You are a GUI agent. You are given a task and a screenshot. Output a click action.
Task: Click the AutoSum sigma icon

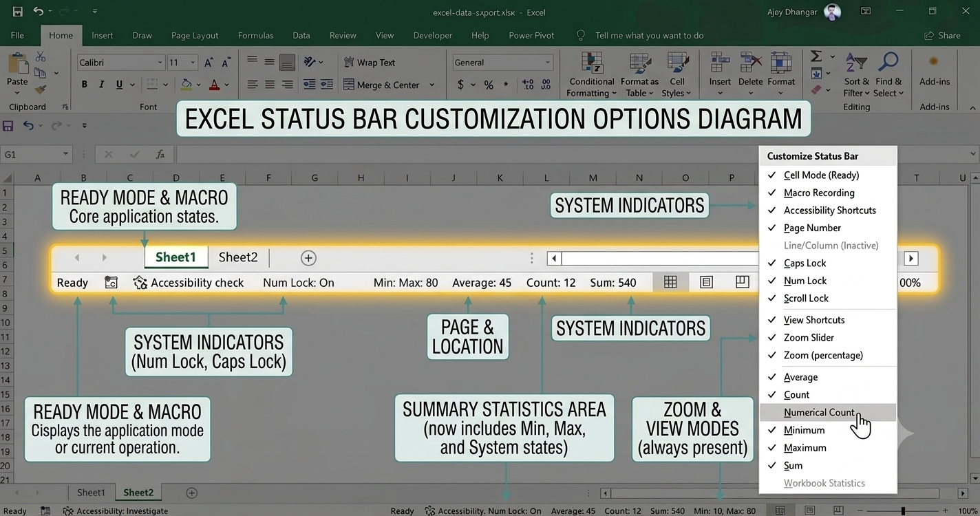[x=816, y=56]
